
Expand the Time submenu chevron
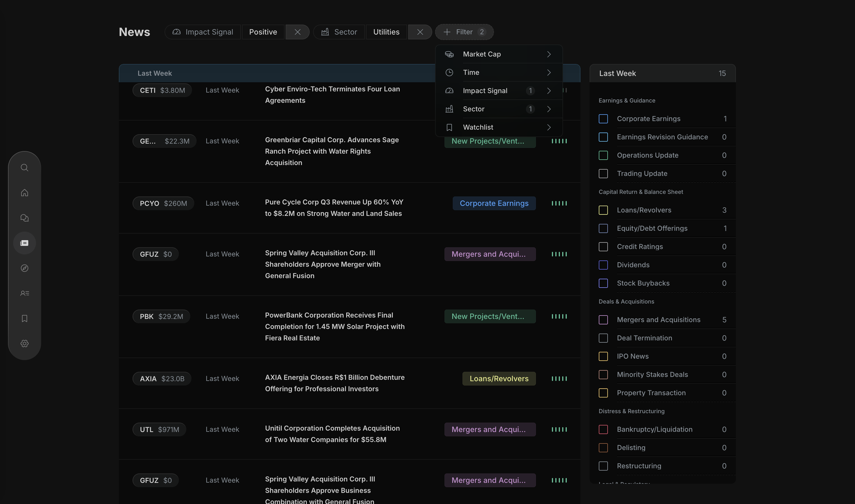coord(549,72)
